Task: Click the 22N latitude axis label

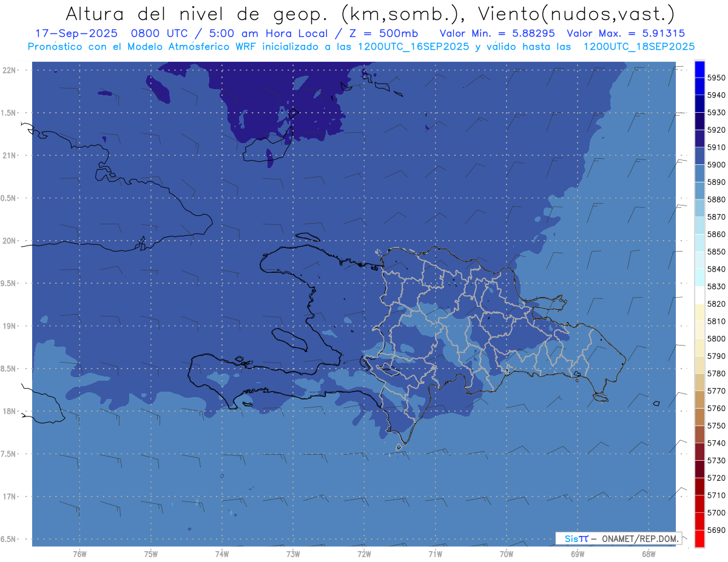Action: click(x=10, y=70)
